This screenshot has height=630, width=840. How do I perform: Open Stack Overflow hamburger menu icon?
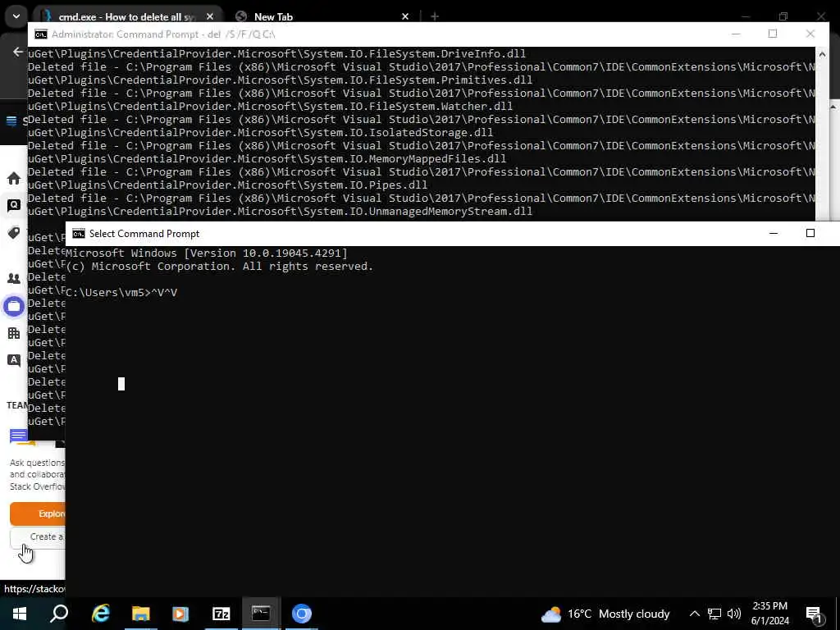click(x=11, y=121)
